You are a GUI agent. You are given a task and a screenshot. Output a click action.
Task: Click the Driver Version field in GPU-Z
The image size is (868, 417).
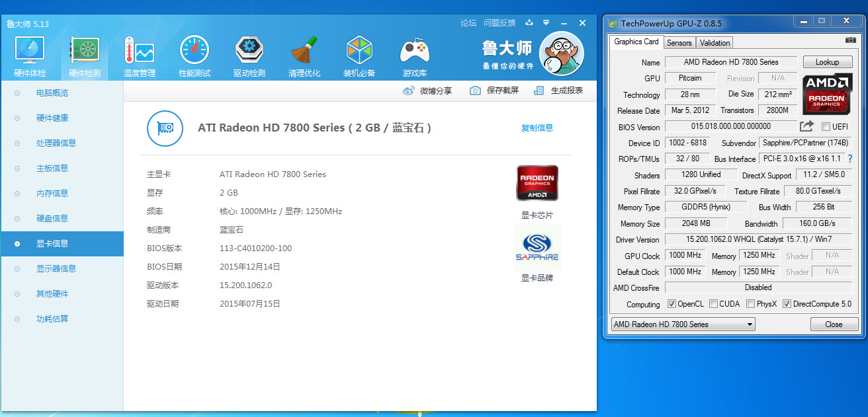pos(758,239)
